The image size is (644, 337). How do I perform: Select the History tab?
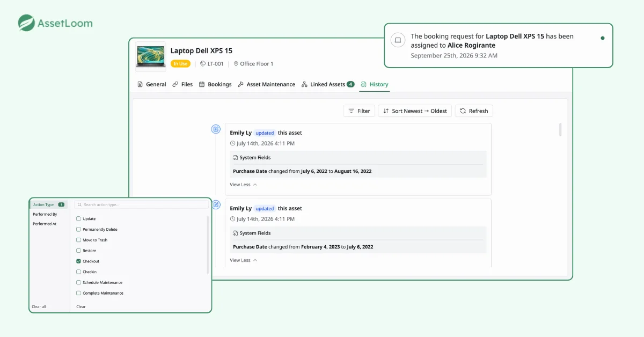(375, 84)
